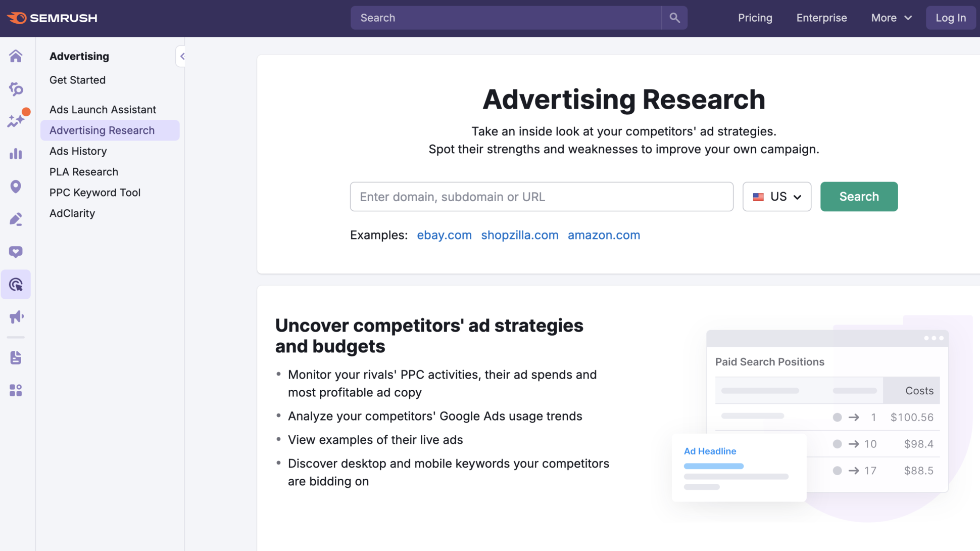
Task: Open the PLA Research menu item
Action: point(83,171)
